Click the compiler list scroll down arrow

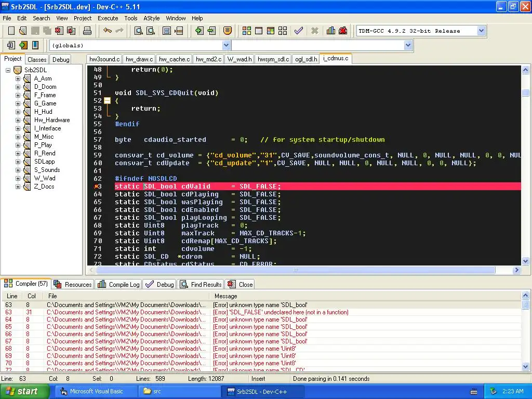525,366
